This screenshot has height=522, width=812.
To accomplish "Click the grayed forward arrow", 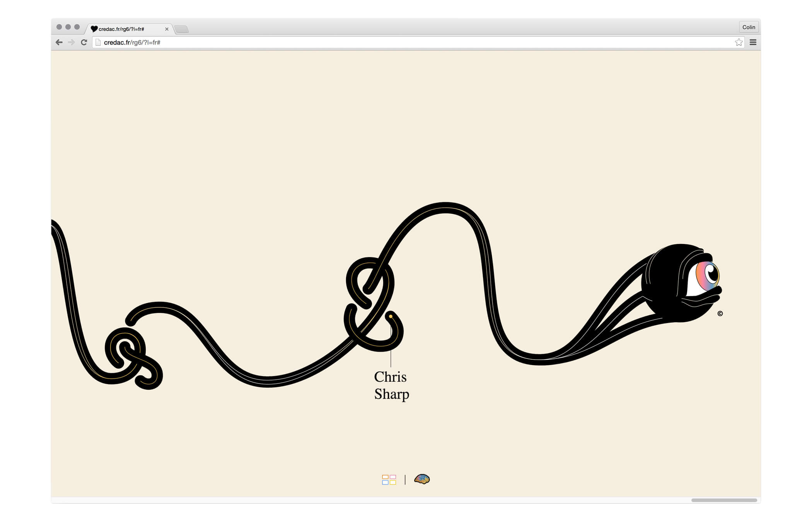I will pos(71,43).
